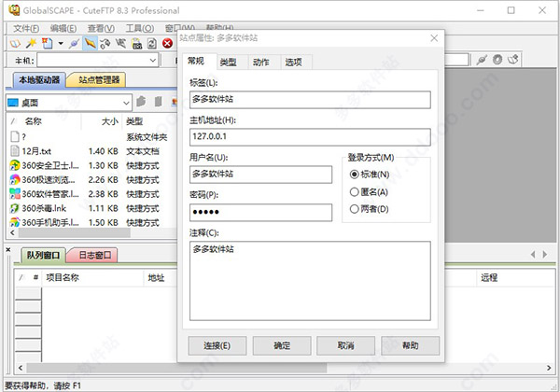Launch the connection wizard wand icon
The height and width of the screenshot is (392, 560).
31,44
